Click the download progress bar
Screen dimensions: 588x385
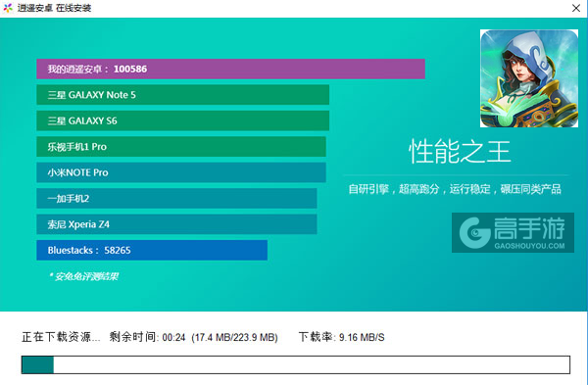tap(296, 364)
